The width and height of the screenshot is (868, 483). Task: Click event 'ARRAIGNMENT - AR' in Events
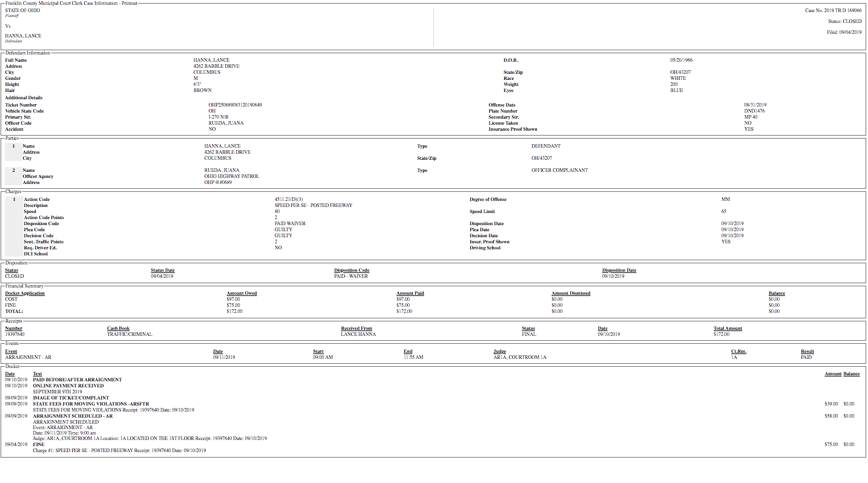coord(28,357)
